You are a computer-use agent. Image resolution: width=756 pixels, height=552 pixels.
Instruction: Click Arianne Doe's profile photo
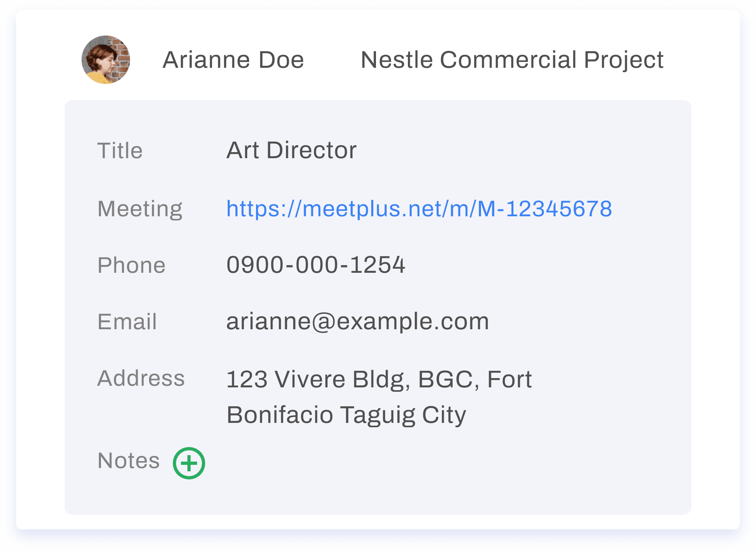coord(106,60)
